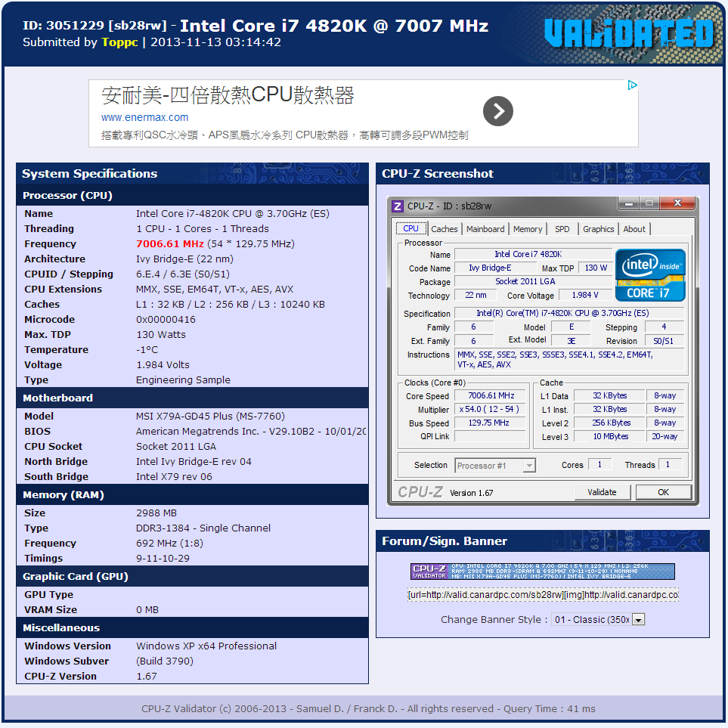Click the submission date 2013-11-13 03:14:42
This screenshot has height=728, width=728.
click(x=216, y=42)
